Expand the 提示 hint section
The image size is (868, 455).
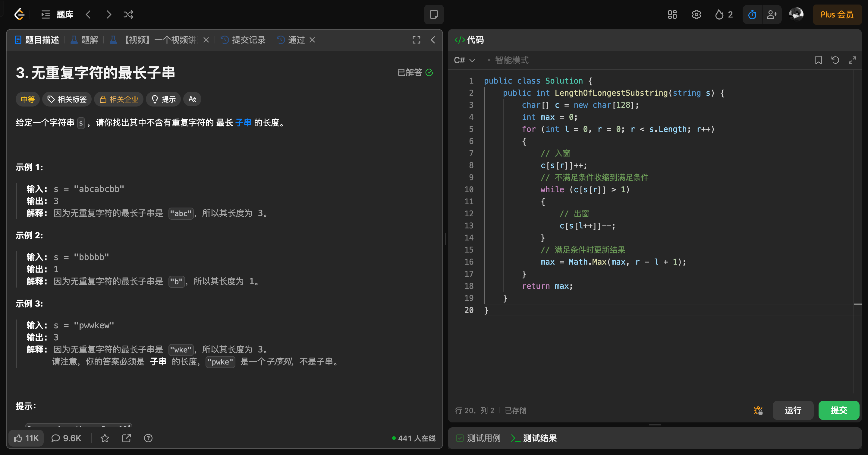coord(163,99)
